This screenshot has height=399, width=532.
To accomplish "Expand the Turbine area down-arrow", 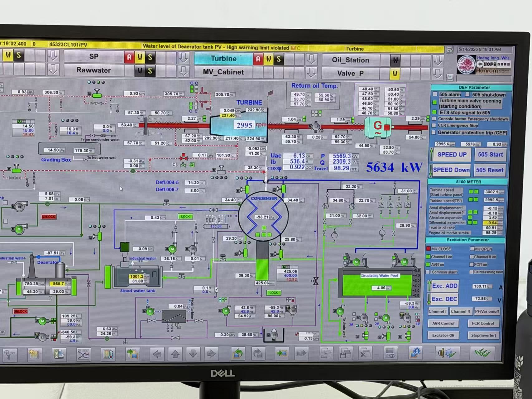I will [x=312, y=59].
